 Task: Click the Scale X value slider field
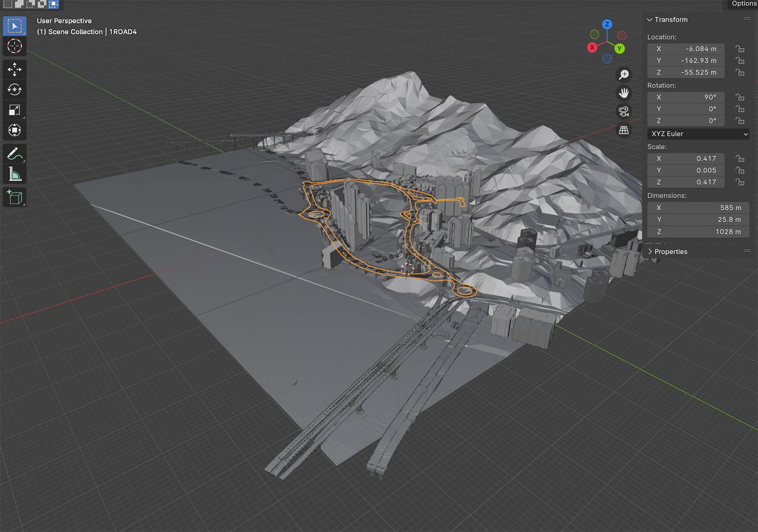(686, 158)
